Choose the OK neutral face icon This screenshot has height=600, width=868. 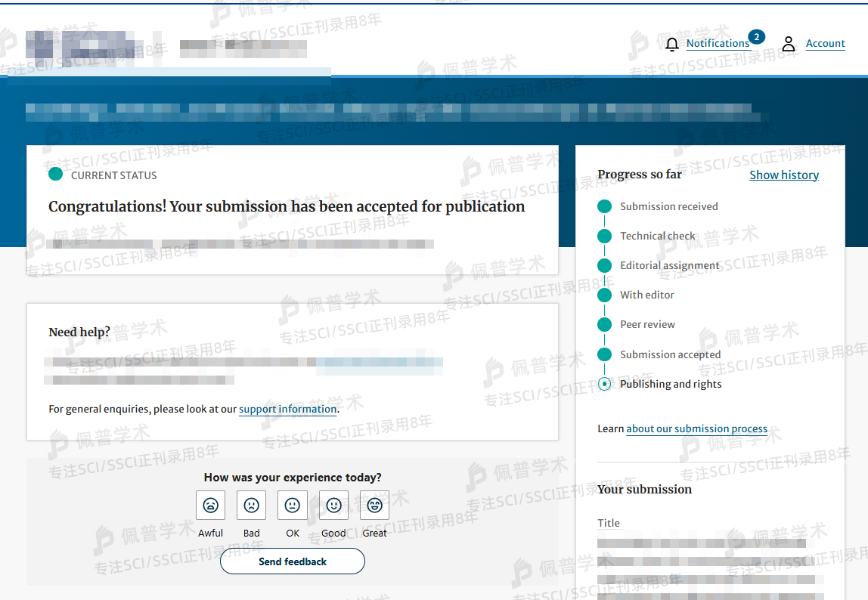click(293, 505)
